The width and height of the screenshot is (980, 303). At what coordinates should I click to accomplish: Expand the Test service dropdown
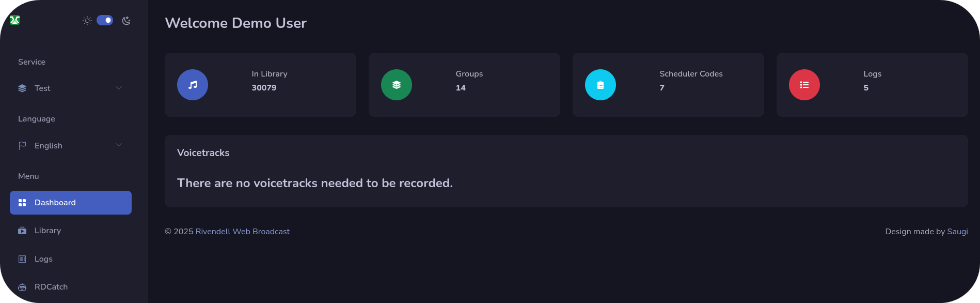click(71, 88)
